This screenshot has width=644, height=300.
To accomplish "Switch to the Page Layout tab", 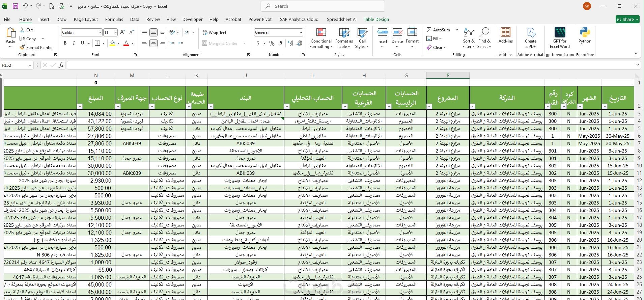I will (86, 19).
